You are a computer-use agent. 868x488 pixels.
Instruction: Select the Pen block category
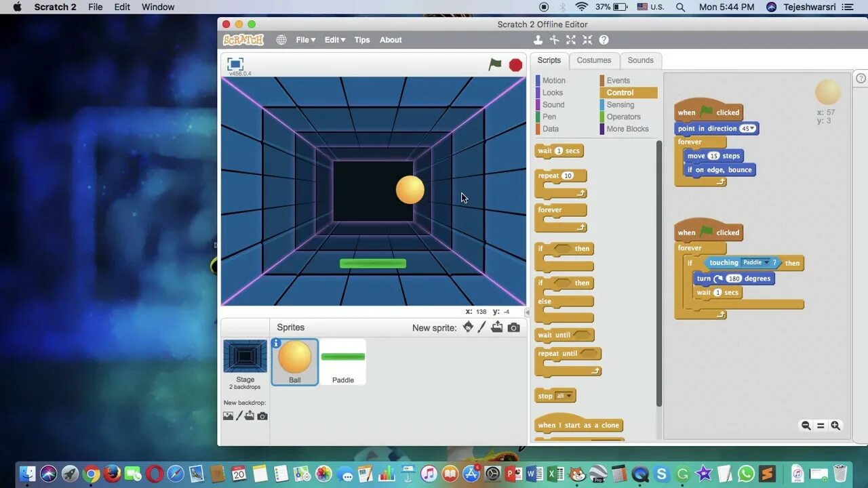[549, 117]
